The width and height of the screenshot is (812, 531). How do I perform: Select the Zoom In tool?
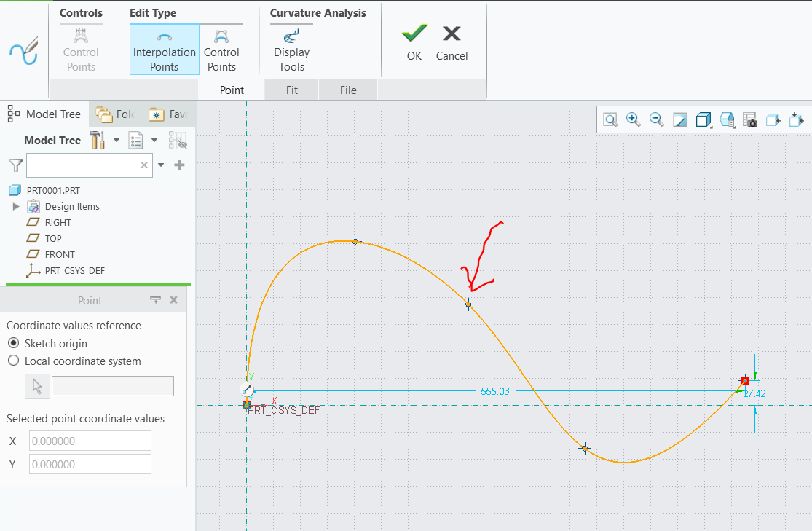(x=633, y=119)
